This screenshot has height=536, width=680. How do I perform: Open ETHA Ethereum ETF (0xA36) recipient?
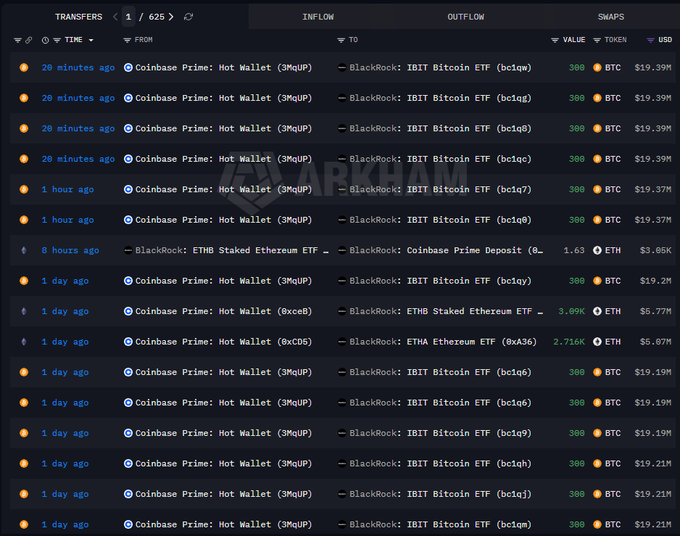tap(471, 342)
